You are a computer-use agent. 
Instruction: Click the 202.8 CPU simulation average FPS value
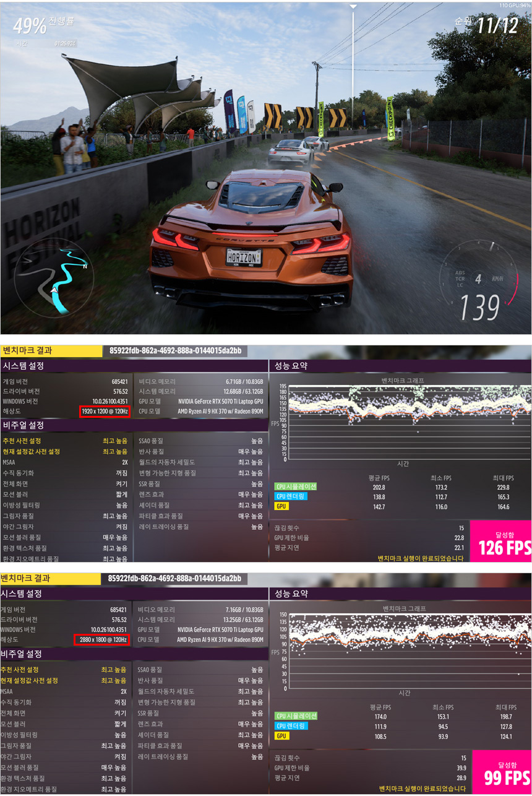pos(379,487)
